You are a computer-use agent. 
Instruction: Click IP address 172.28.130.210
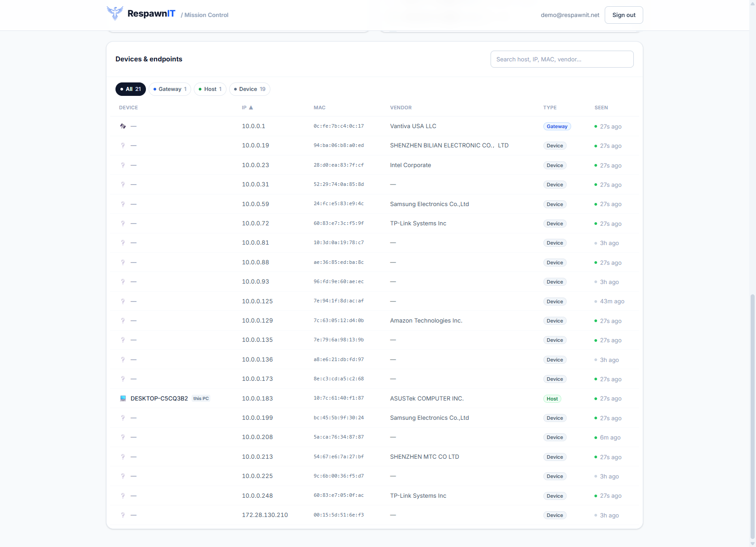[x=265, y=515]
